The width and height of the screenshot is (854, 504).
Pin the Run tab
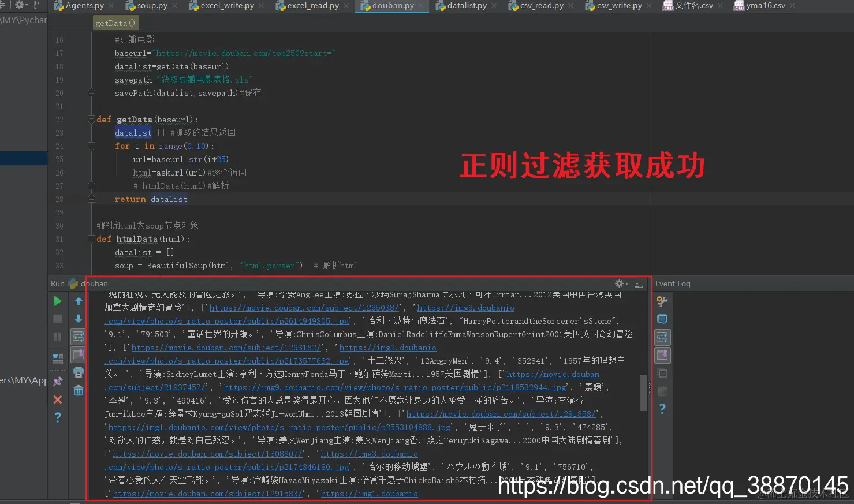click(x=57, y=381)
